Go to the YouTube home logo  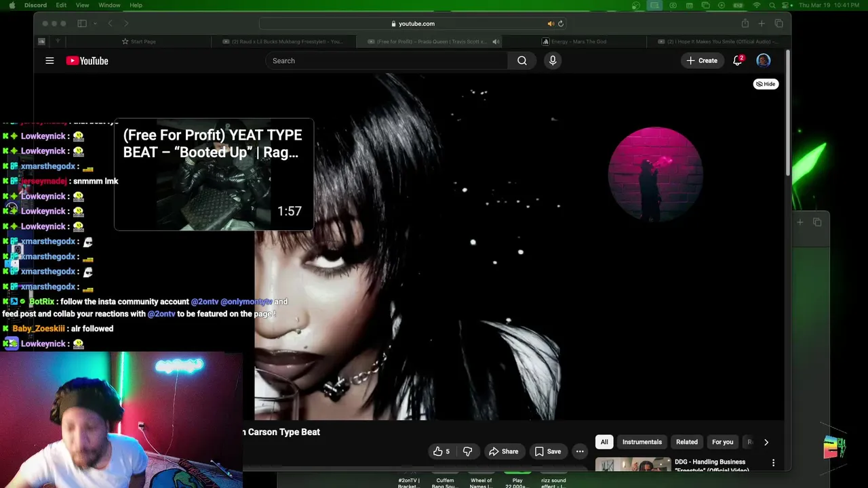tap(87, 61)
